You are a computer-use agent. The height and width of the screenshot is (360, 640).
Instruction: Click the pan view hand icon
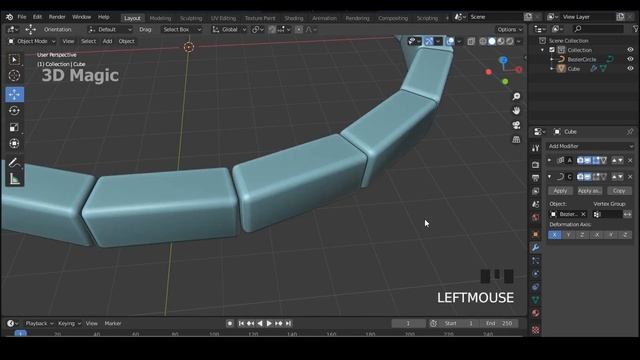[516, 111]
